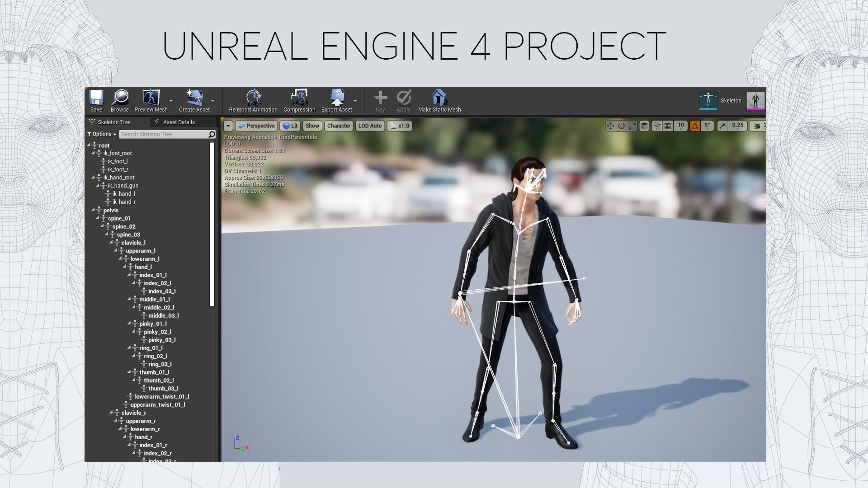This screenshot has width=868, height=488.
Task: Collapse the clavicle_l expander
Action: 111,243
